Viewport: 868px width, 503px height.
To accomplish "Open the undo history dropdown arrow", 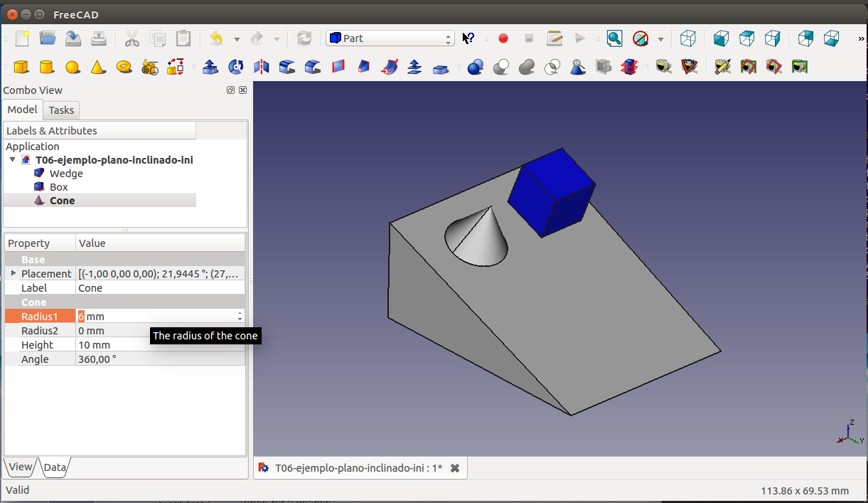I will [237, 39].
